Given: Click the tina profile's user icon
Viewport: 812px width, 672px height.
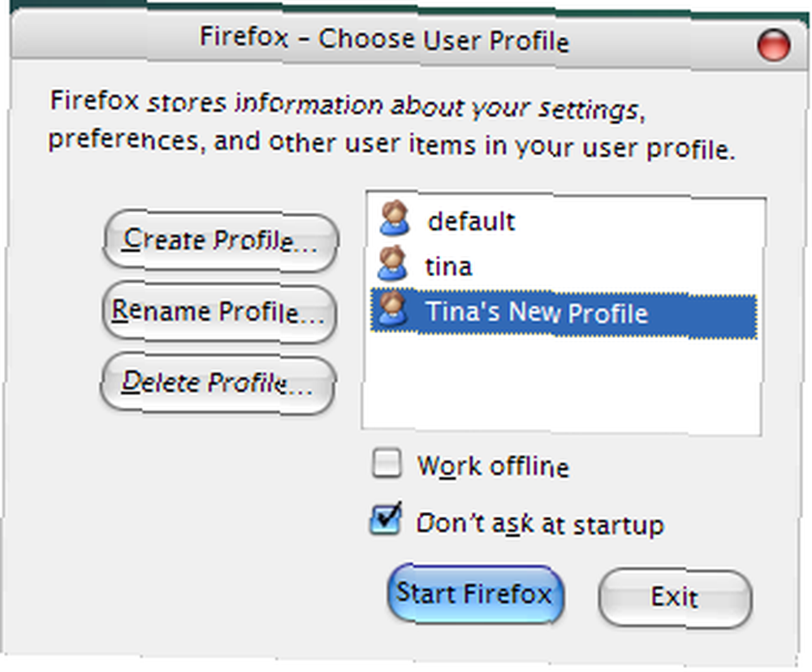Looking at the screenshot, I should (x=392, y=263).
